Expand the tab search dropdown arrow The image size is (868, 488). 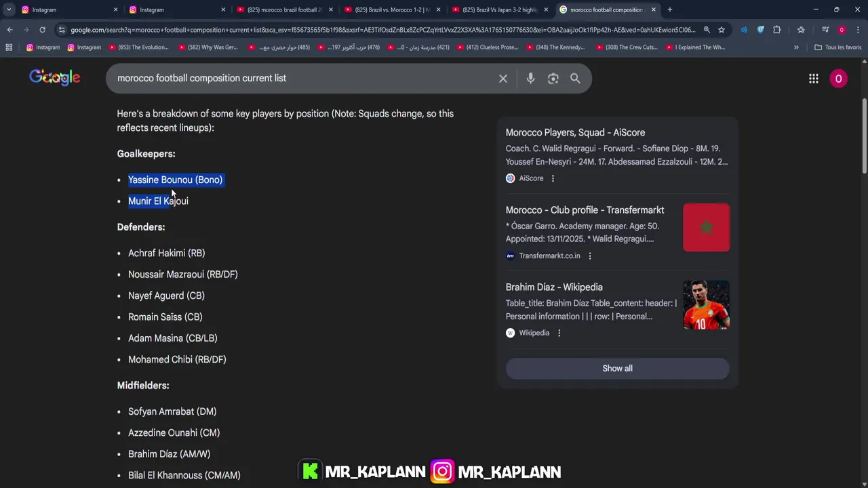[9, 9]
